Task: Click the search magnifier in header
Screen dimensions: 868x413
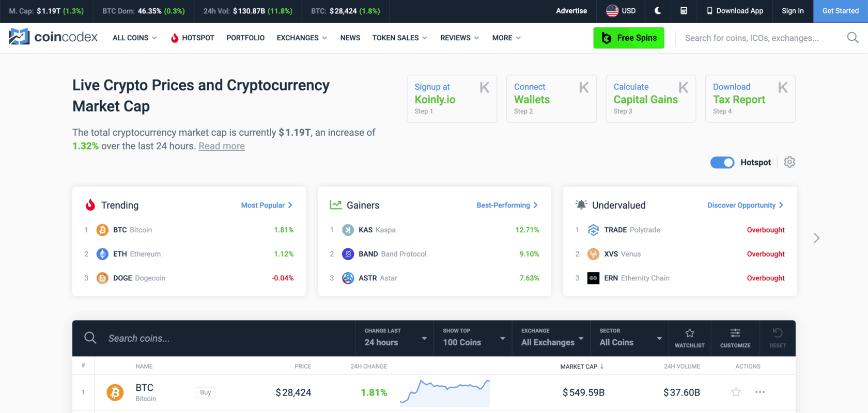Action: point(853,38)
